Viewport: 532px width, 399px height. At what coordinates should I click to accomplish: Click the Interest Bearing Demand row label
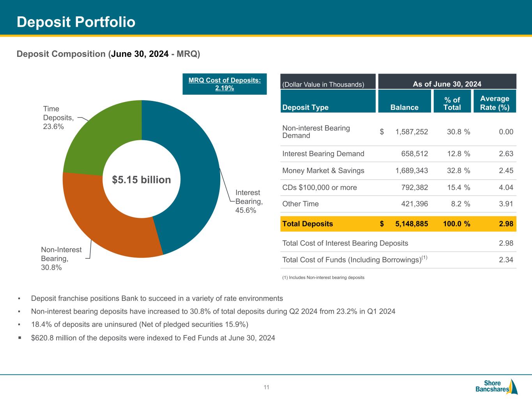click(323, 154)
